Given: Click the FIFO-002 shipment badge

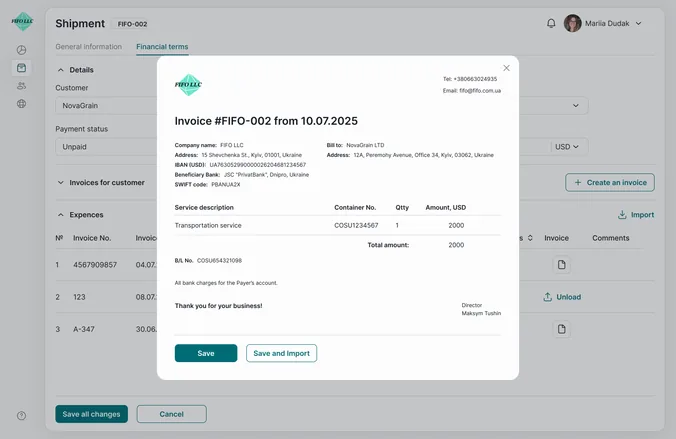Looking at the screenshot, I should tap(132, 24).
